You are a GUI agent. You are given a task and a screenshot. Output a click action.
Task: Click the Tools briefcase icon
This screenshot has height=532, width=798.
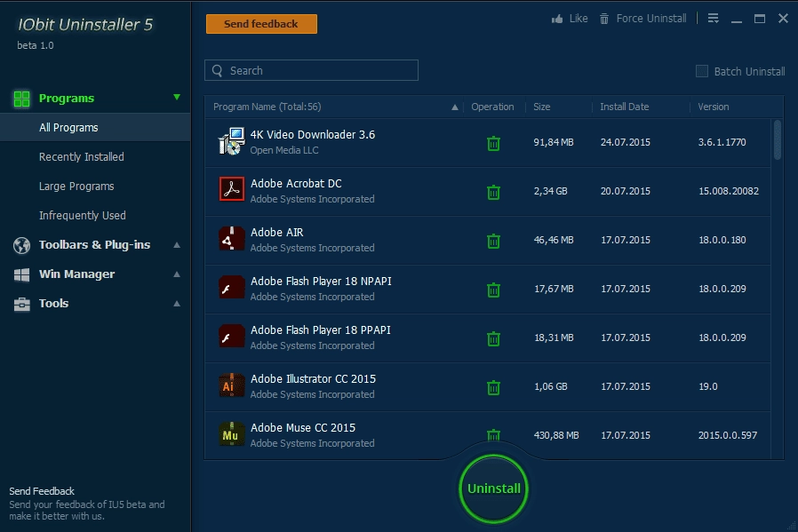coord(22,304)
